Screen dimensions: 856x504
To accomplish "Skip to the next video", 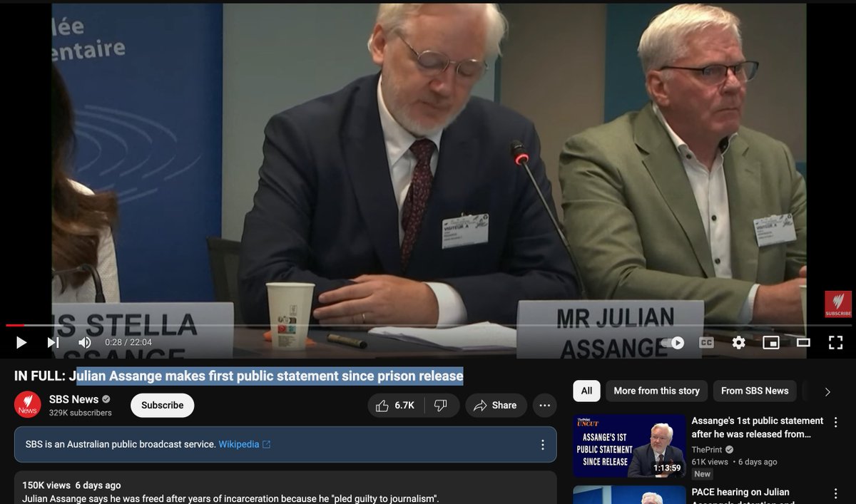I will coord(53,343).
